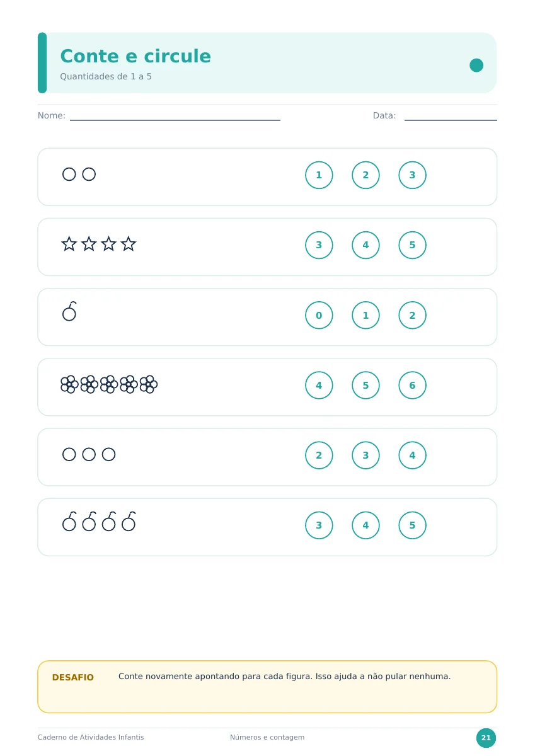Pick number 5 in the flowers row

pyautogui.click(x=365, y=386)
